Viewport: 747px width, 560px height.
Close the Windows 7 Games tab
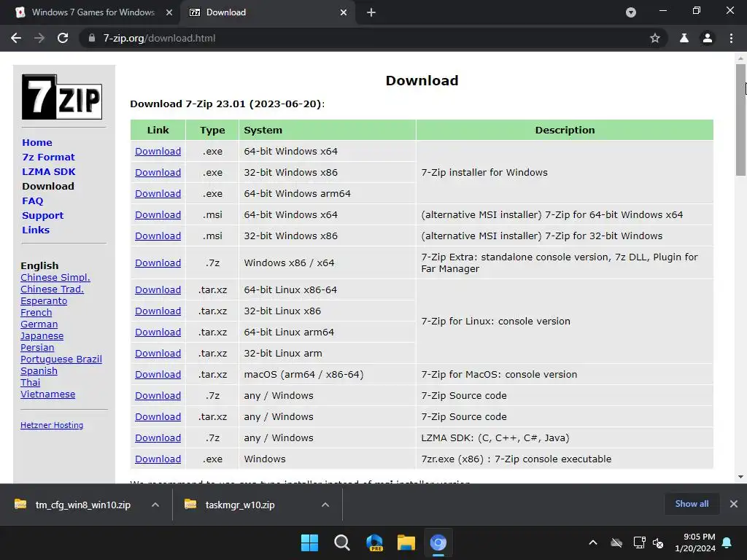(169, 12)
